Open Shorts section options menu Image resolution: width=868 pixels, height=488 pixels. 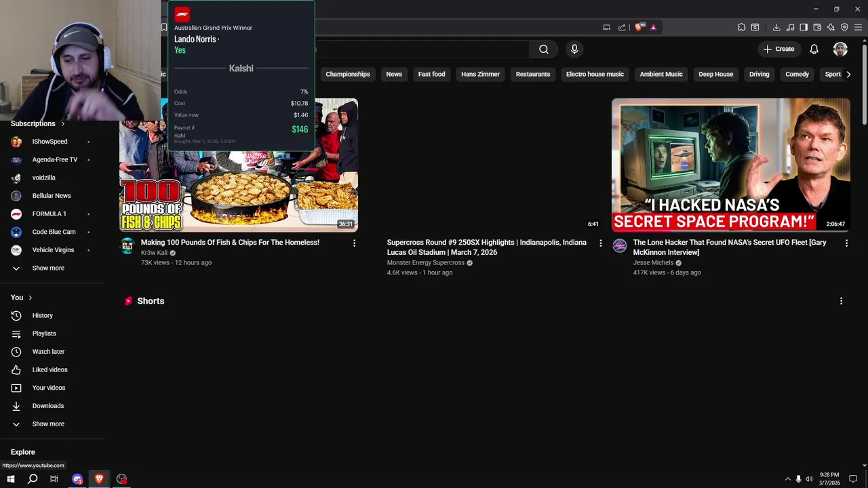841,301
